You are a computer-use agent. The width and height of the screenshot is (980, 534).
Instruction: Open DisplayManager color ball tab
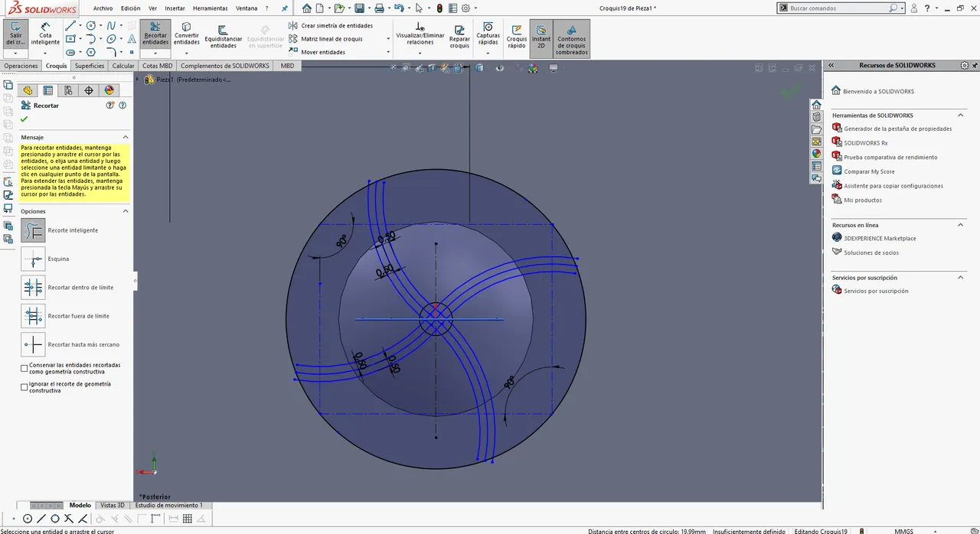click(x=109, y=90)
